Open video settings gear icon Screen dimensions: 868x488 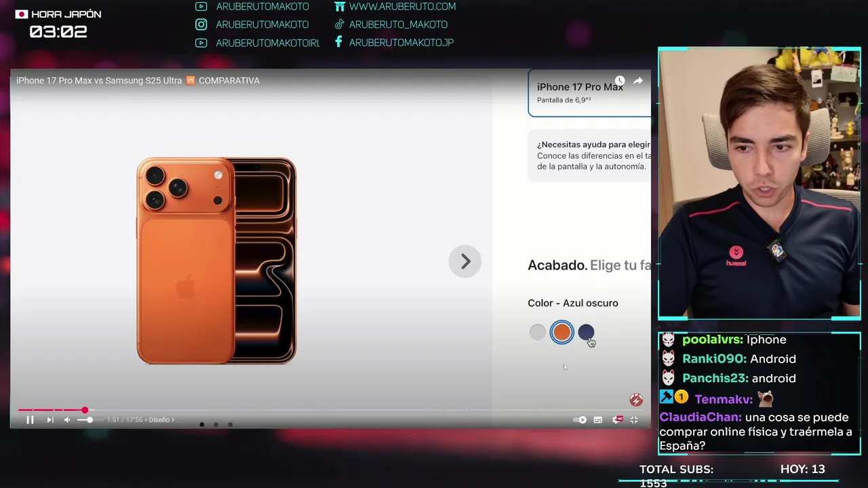(617, 420)
